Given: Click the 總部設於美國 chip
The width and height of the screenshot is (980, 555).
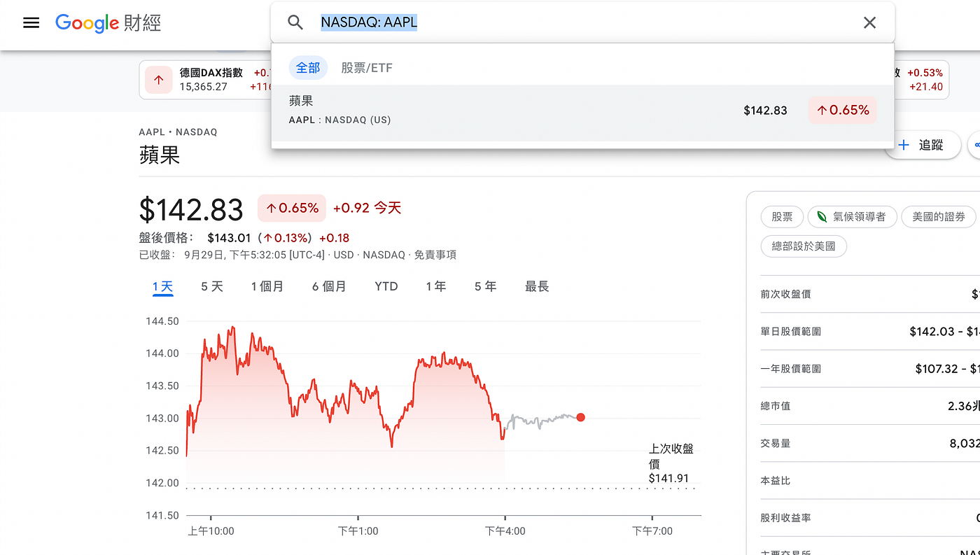Looking at the screenshot, I should tap(804, 246).
